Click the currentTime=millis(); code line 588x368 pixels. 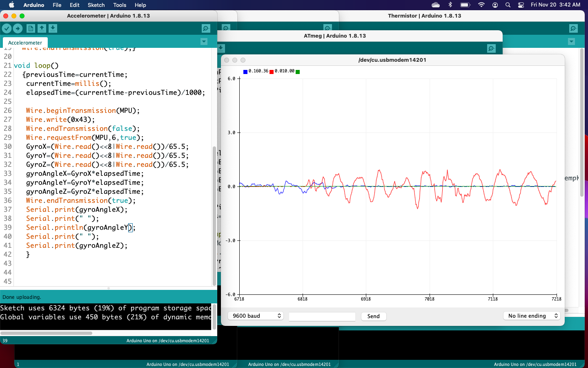coord(69,83)
